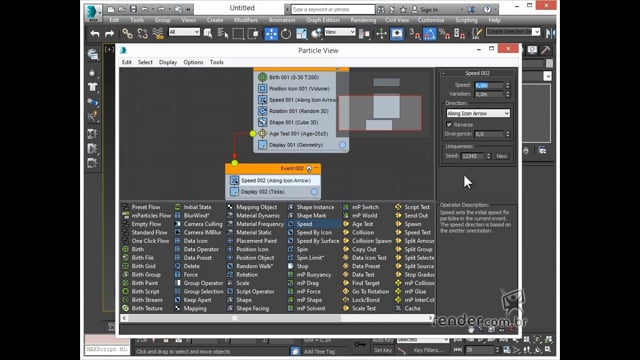Toggle Event 002 lightbulb on/off
640x360 pixels.
[x=309, y=169]
